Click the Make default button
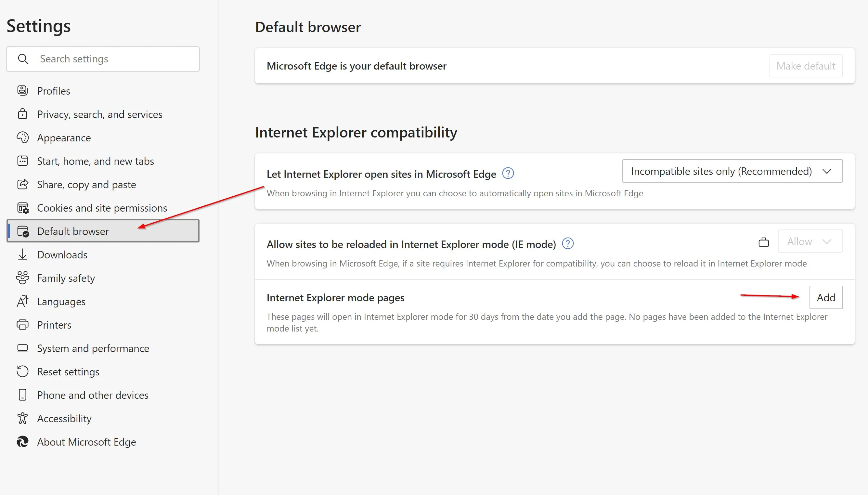Image resolution: width=868 pixels, height=495 pixels. pos(806,66)
